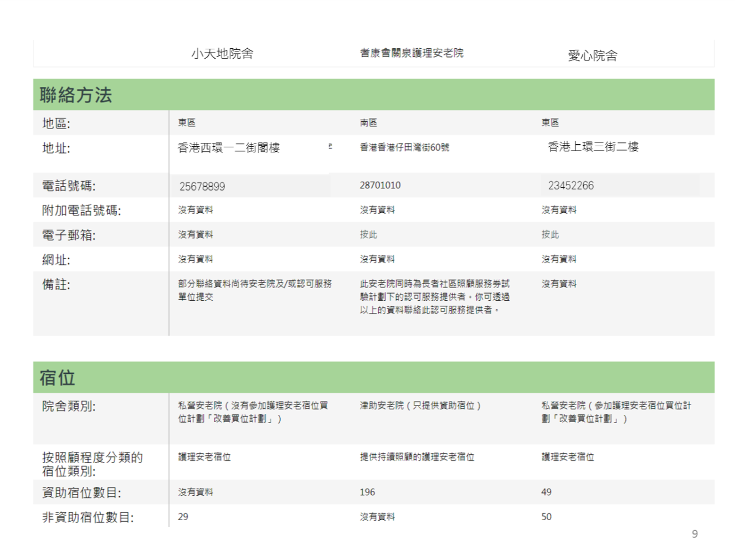
Task: Click the remark 此安老院同時為長者社區照顧服務券
Action: (x=435, y=297)
